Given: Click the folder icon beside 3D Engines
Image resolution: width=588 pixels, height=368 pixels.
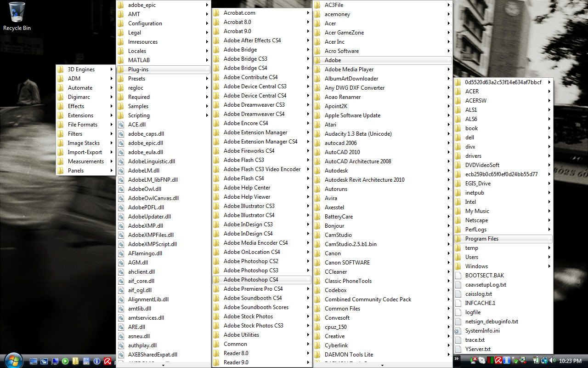Looking at the screenshot, I should coord(60,69).
